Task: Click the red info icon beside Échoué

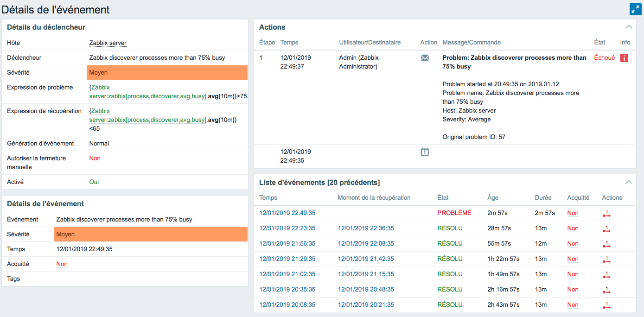Action: pos(624,58)
